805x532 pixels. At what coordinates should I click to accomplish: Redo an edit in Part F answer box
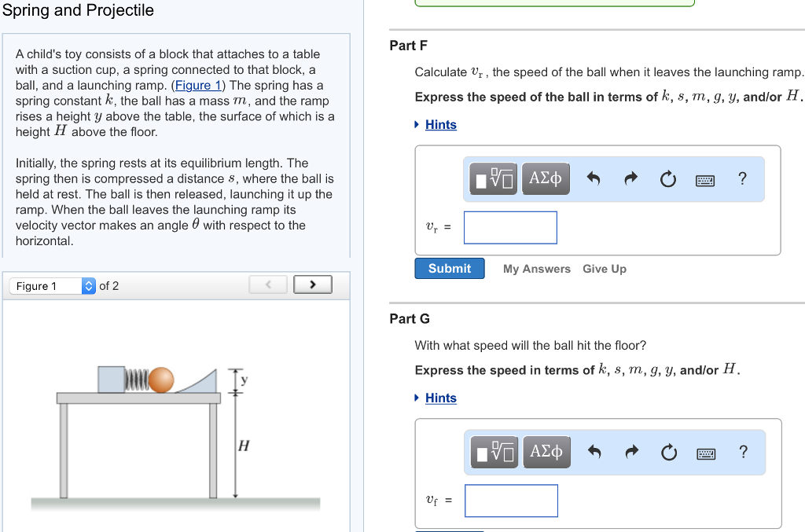coord(630,178)
